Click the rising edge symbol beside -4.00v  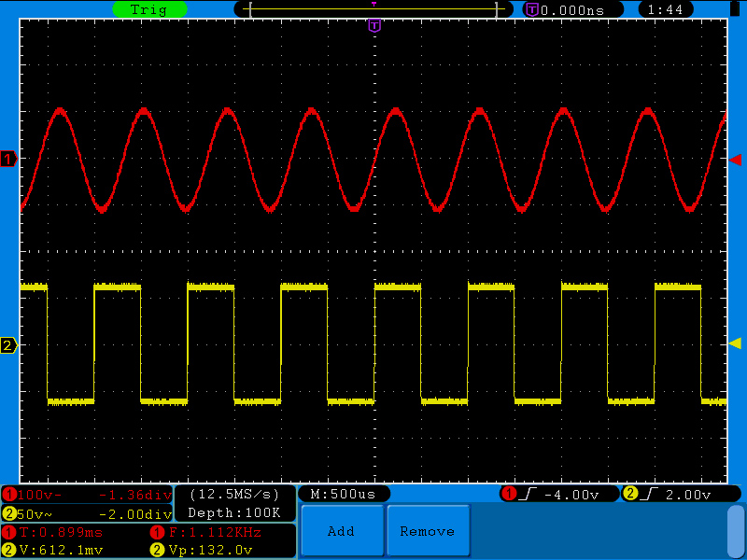[x=528, y=494]
